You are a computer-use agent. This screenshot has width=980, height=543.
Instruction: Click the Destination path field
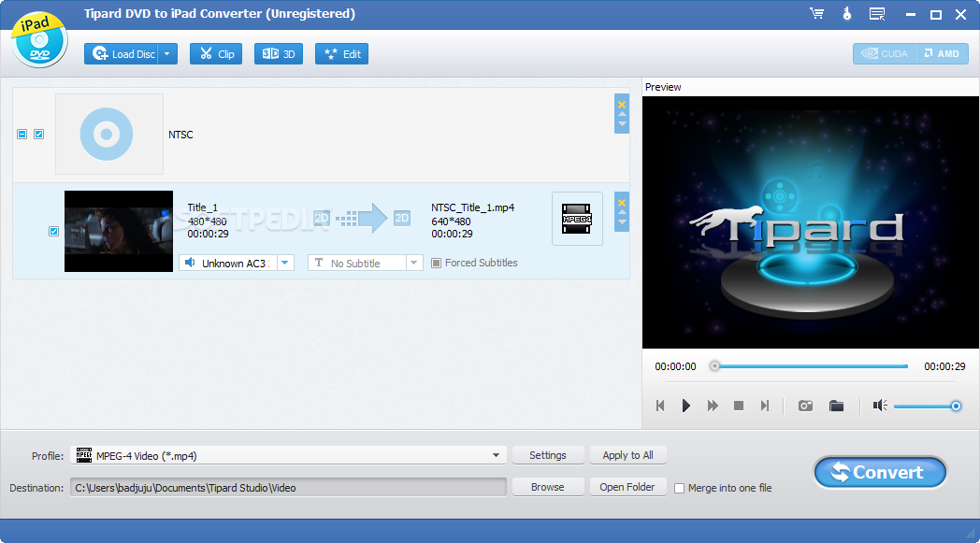coord(288,487)
